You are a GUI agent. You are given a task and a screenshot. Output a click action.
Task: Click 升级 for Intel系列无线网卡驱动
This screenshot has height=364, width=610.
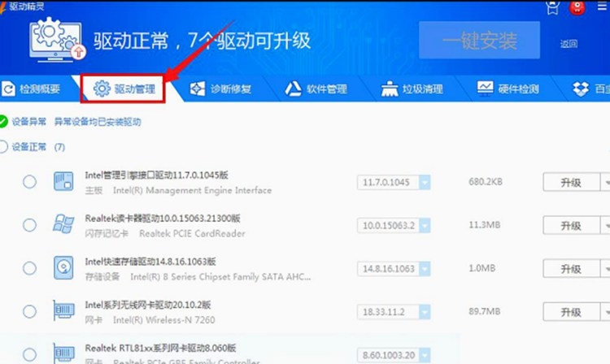(x=571, y=312)
